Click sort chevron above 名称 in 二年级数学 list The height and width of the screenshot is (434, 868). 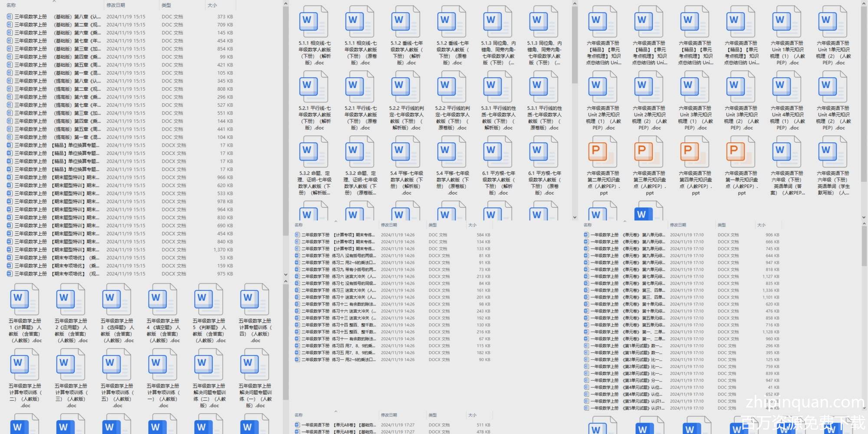[x=335, y=221]
